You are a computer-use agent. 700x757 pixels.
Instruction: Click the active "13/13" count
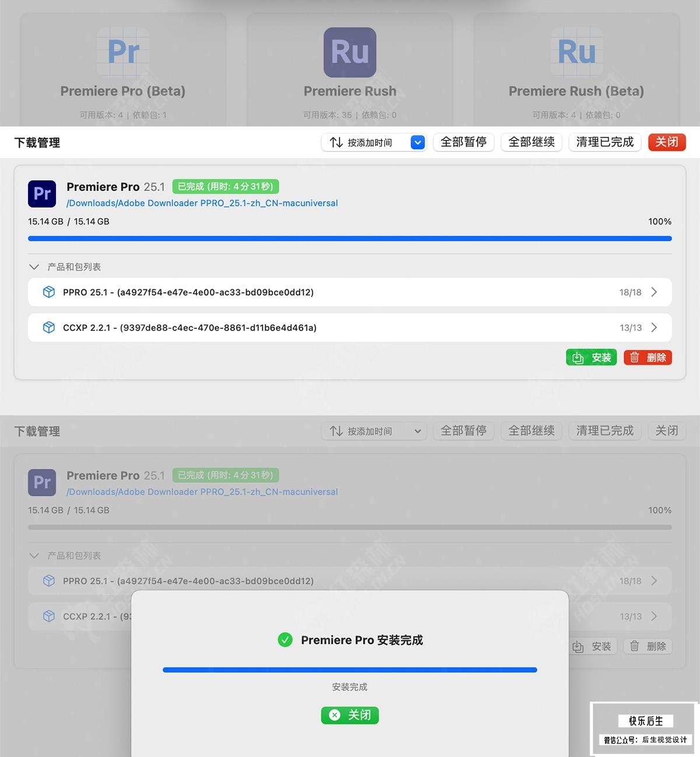pyautogui.click(x=631, y=328)
